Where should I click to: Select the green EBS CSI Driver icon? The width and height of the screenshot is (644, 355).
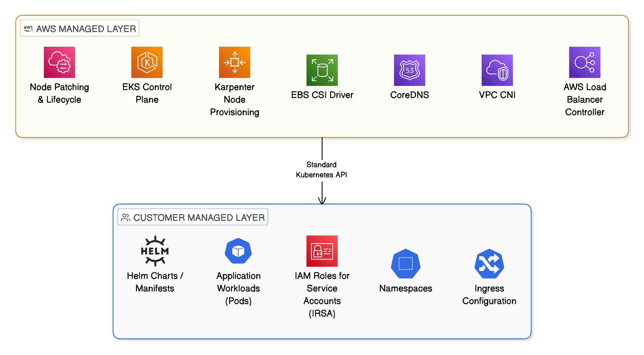click(322, 70)
